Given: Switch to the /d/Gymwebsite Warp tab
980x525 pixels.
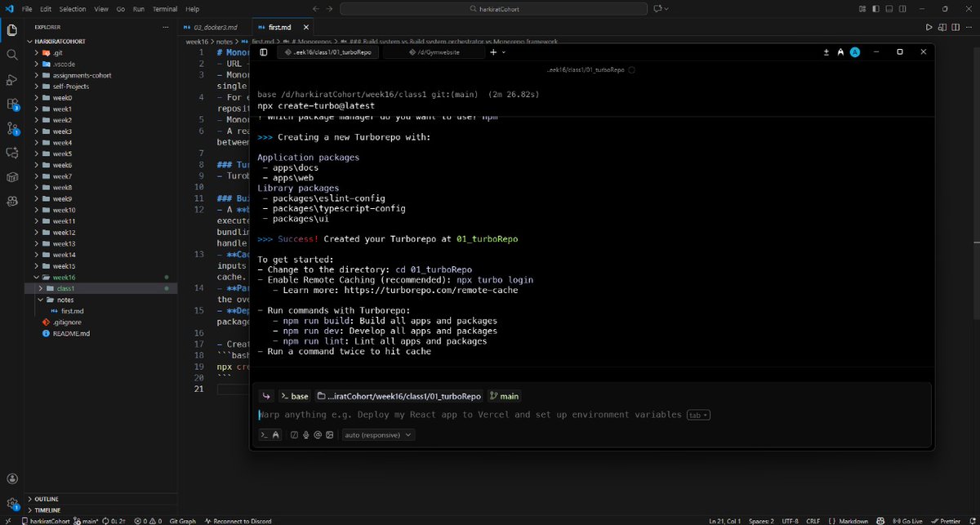Looking at the screenshot, I should 433,51.
